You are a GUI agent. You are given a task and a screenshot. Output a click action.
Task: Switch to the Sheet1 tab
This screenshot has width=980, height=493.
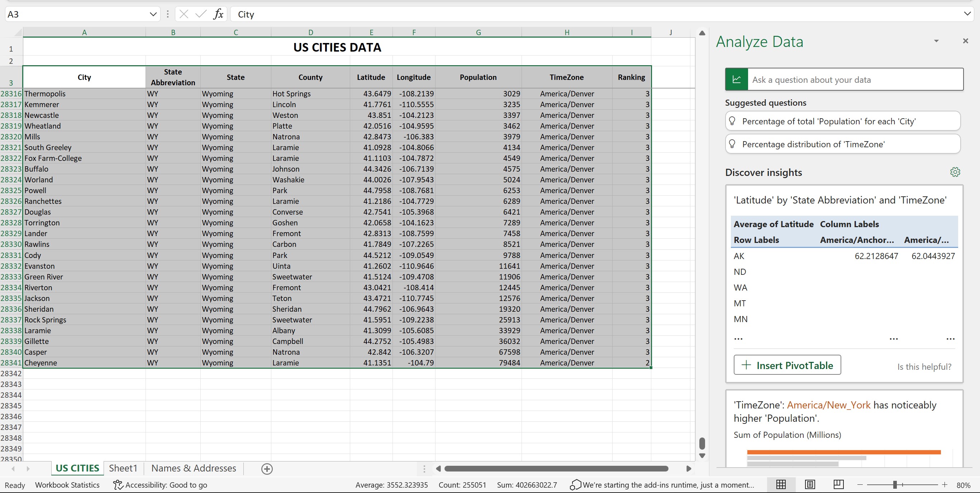coord(123,468)
